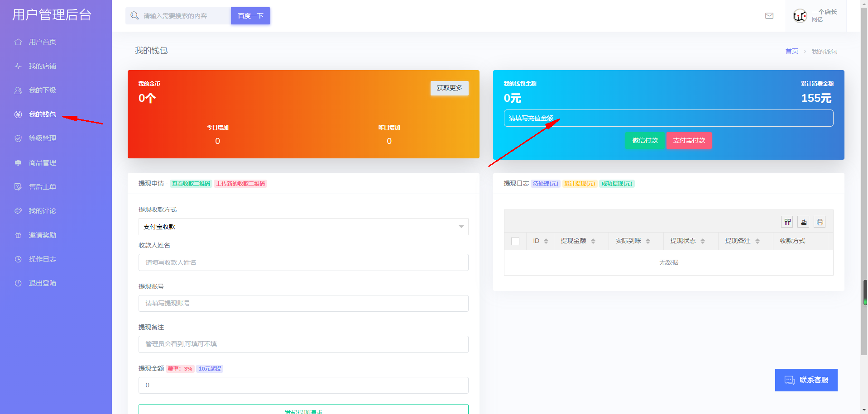This screenshot has width=868, height=414.
Task: Click the 首页 breadcrumb link
Action: click(x=792, y=51)
